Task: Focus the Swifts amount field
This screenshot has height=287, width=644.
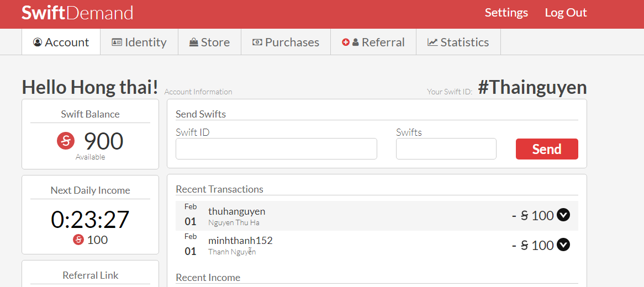Action: (446, 149)
